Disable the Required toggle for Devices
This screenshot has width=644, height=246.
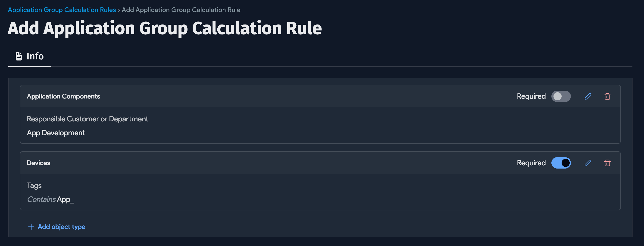561,163
